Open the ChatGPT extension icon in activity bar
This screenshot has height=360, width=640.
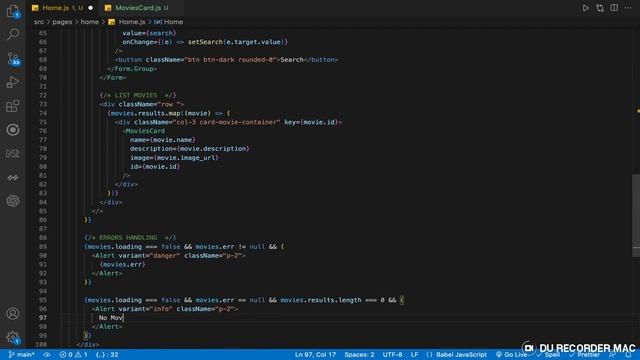[13, 201]
